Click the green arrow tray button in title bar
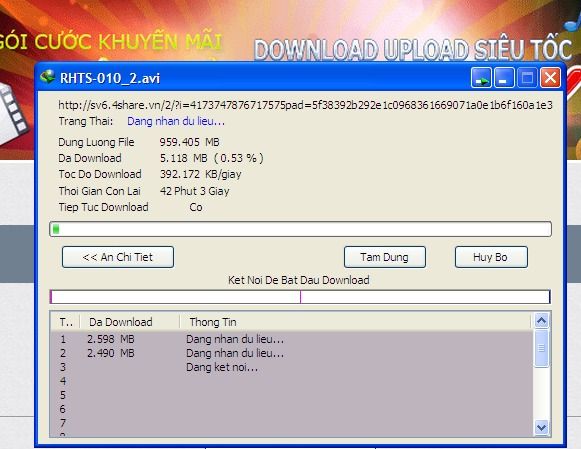Viewport: 581px width, 449px height. pyautogui.click(x=481, y=78)
